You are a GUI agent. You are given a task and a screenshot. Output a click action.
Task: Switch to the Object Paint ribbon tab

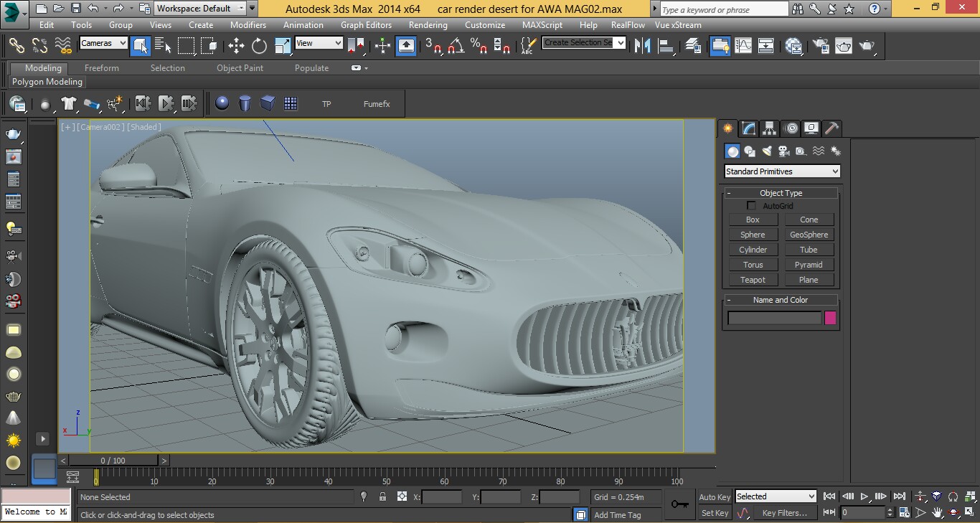click(x=240, y=68)
